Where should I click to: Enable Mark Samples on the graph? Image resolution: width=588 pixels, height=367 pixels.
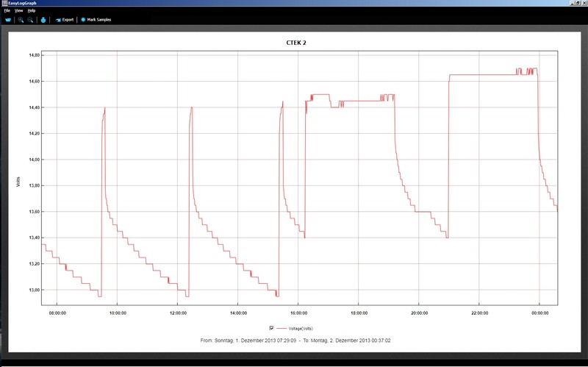tap(96, 20)
